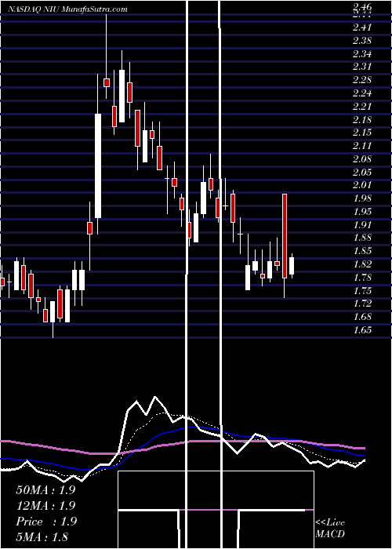Click the 2.41 price axis label
The height and width of the screenshot is (549, 392).
[361, 27]
